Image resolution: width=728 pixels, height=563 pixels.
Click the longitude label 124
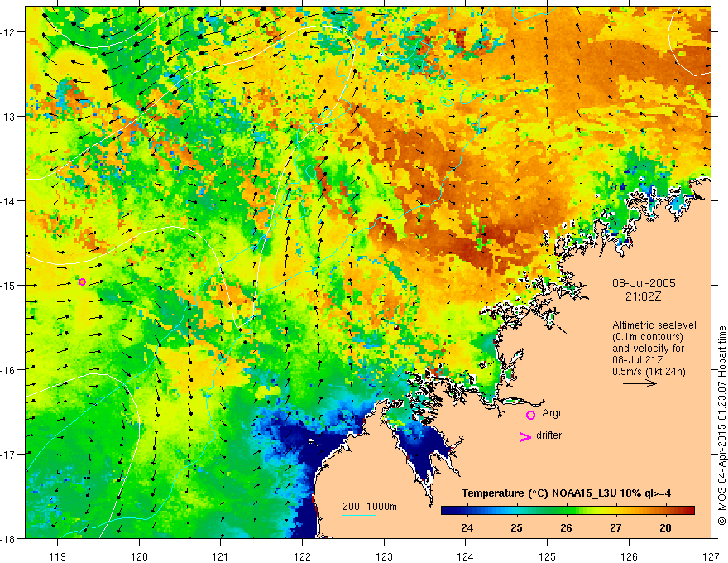coord(466,556)
